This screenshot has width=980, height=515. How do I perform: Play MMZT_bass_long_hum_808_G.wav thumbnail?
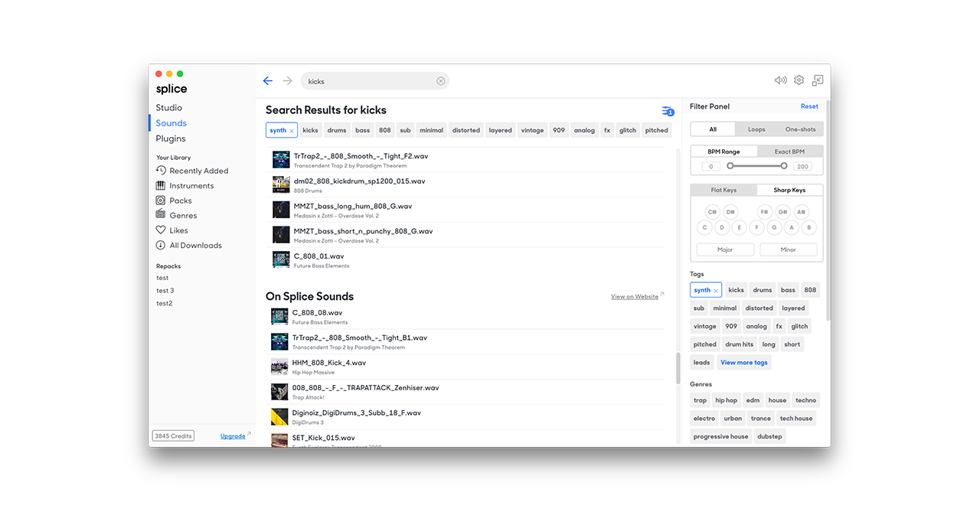281,210
